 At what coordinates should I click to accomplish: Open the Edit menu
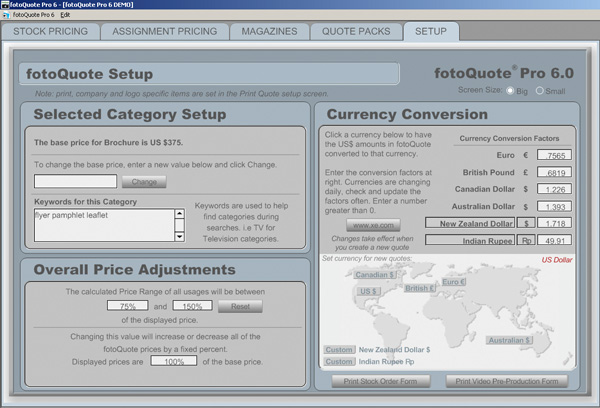(65, 16)
